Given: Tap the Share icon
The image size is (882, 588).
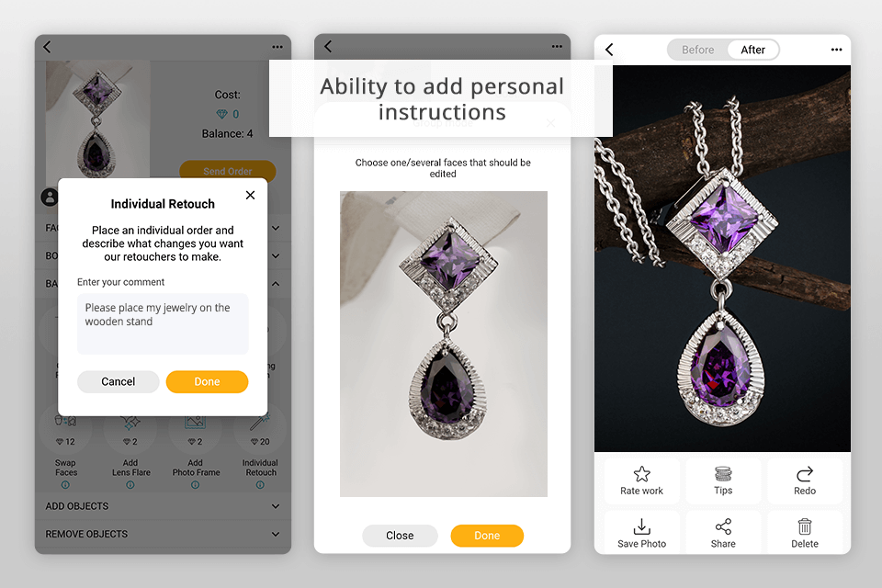Looking at the screenshot, I should click(723, 526).
